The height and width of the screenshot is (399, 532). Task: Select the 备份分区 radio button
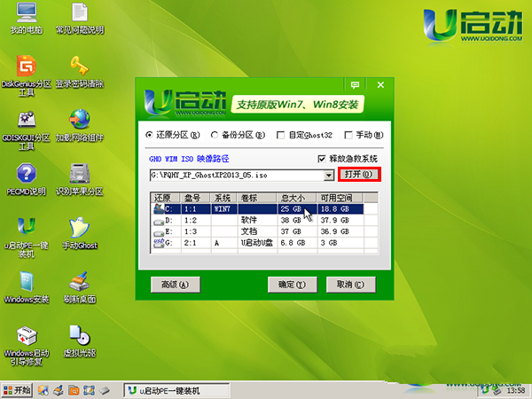pos(215,136)
